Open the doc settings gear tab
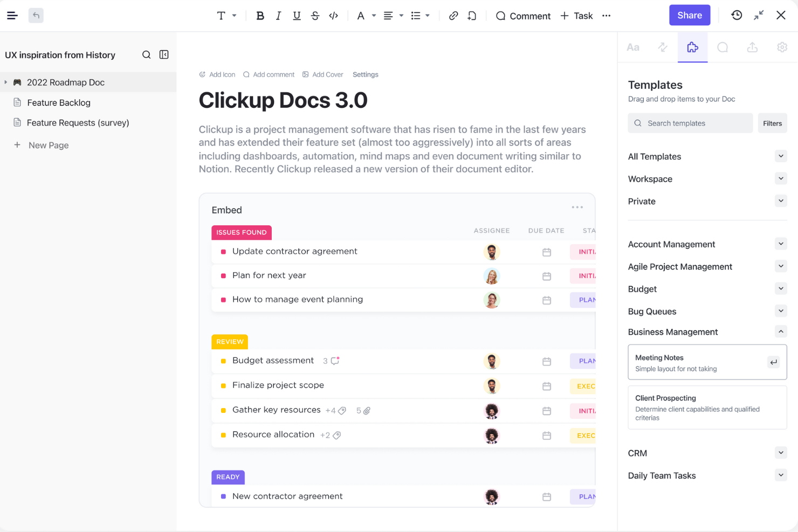 (x=782, y=47)
